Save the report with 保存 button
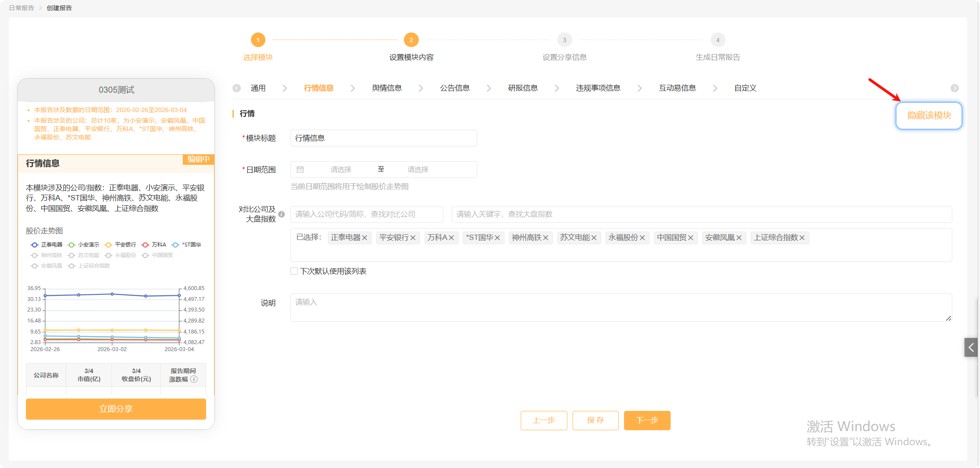The height and width of the screenshot is (468, 980). [x=595, y=421]
